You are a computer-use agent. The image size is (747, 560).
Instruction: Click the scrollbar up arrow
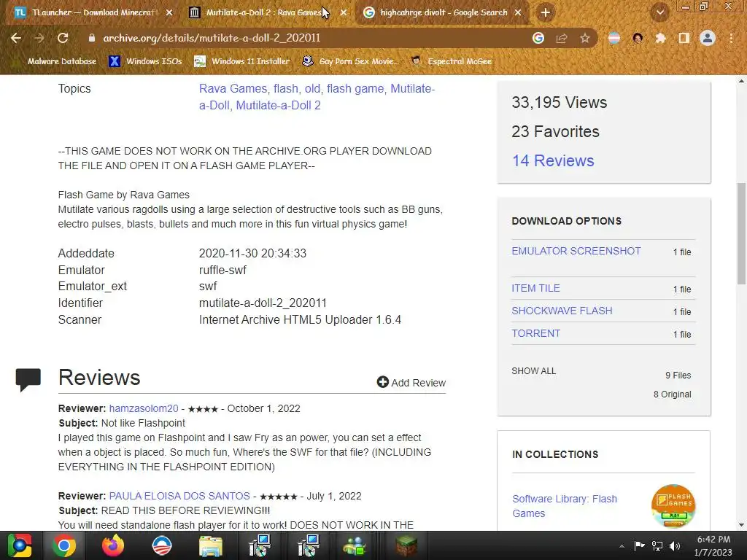click(741, 81)
